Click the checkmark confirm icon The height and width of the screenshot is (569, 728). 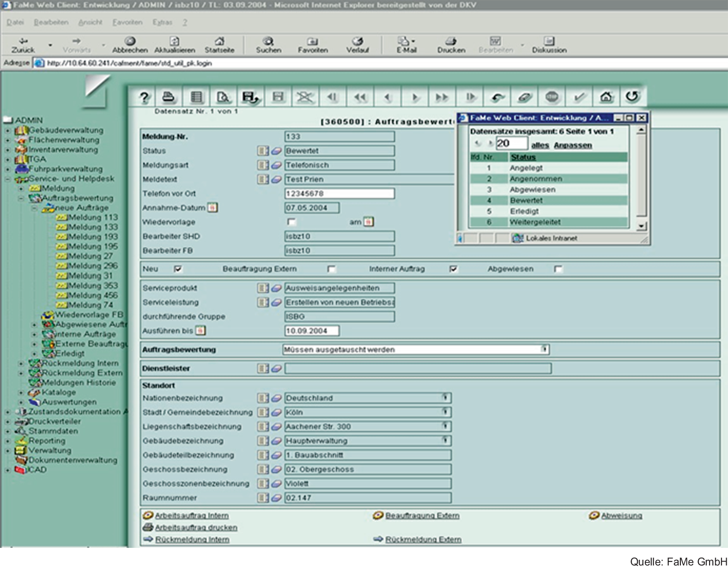click(579, 97)
